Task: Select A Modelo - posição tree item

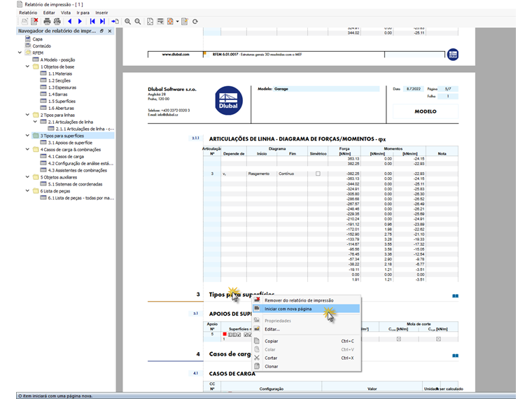Action: [x=57, y=59]
